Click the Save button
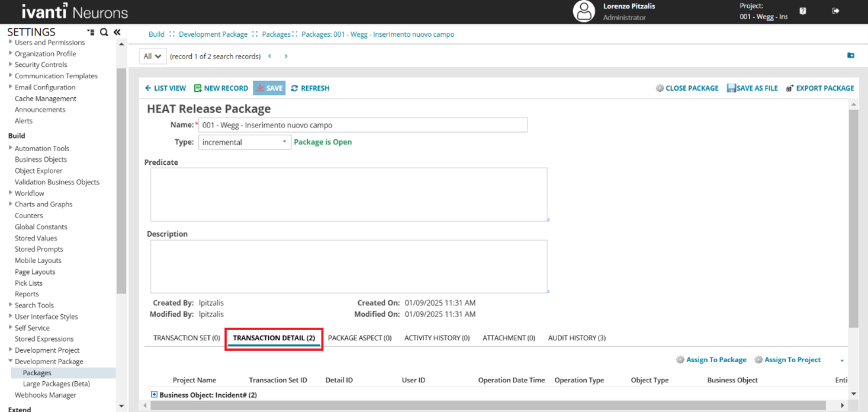This screenshot has width=868, height=412. tap(269, 88)
